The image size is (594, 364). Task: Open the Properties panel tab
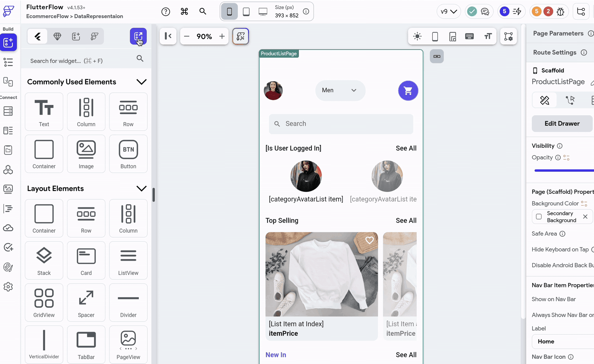click(544, 100)
